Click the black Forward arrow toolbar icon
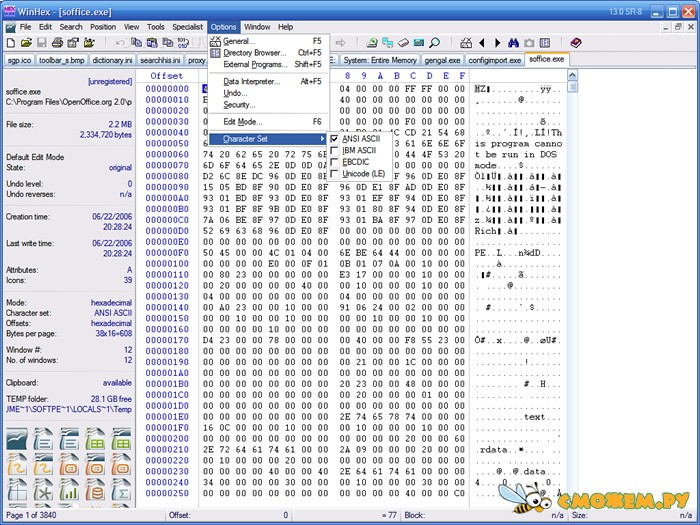This screenshot has width=700, height=525. click(497, 43)
